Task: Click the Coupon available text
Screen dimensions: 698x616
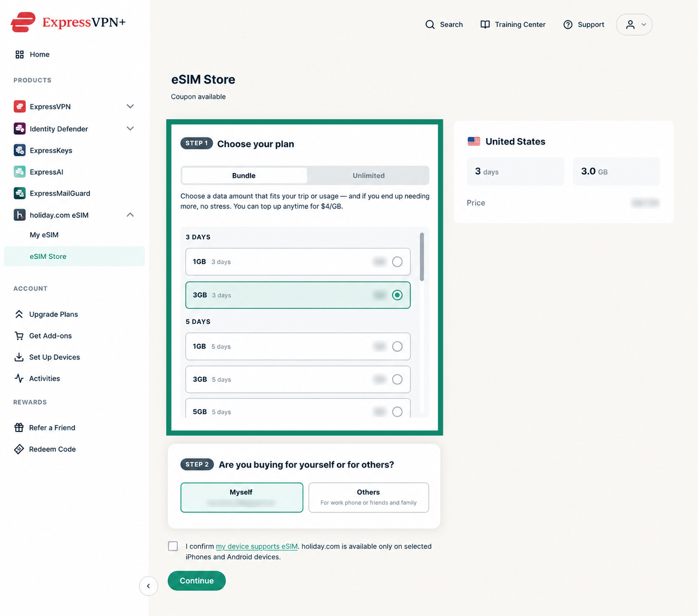Action: [198, 97]
